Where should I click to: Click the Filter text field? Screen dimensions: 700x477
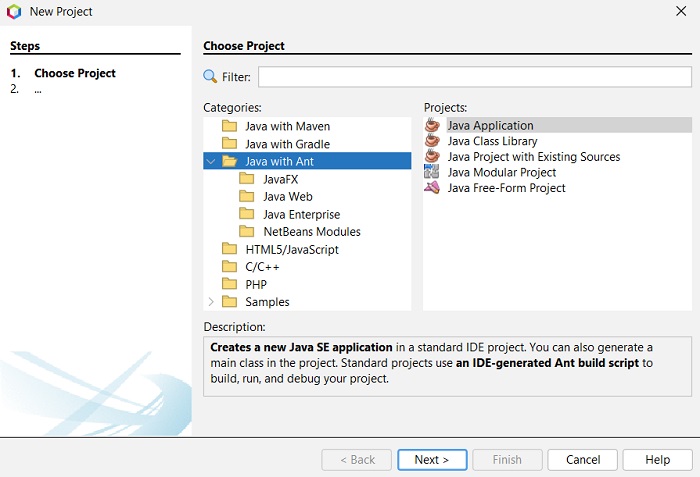pos(475,77)
